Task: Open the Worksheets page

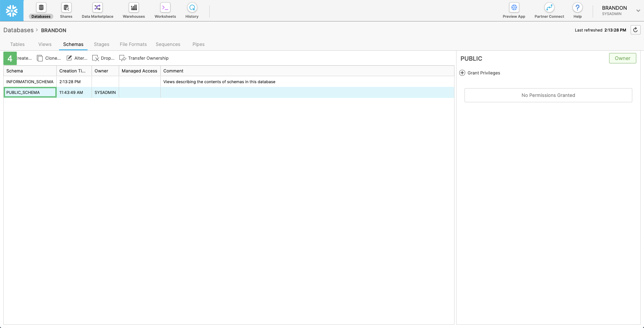Action: pyautogui.click(x=165, y=11)
